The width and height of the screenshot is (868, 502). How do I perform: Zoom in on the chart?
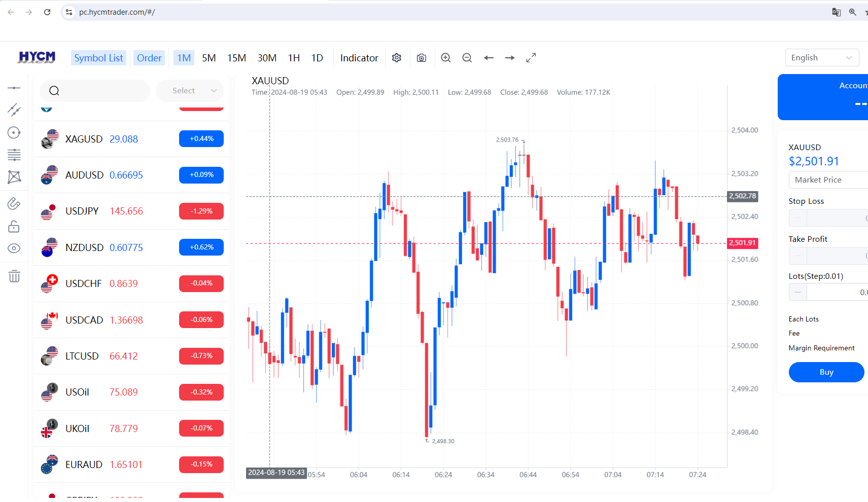(x=445, y=58)
